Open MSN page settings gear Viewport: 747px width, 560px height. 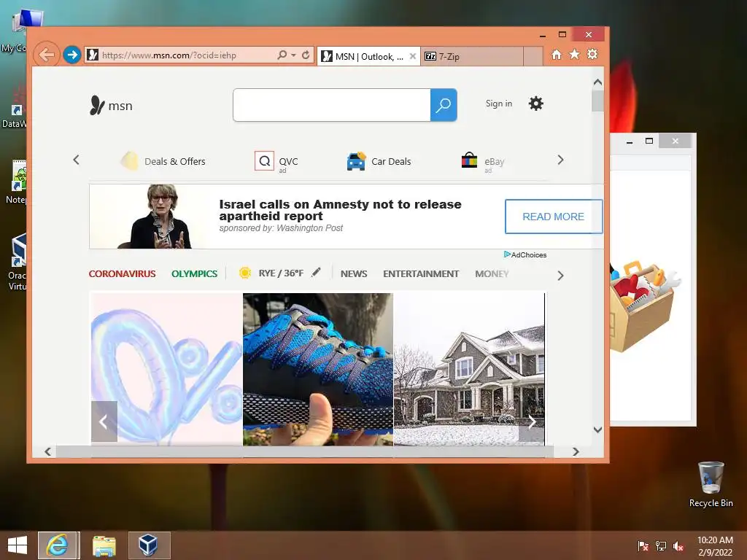pyautogui.click(x=536, y=104)
